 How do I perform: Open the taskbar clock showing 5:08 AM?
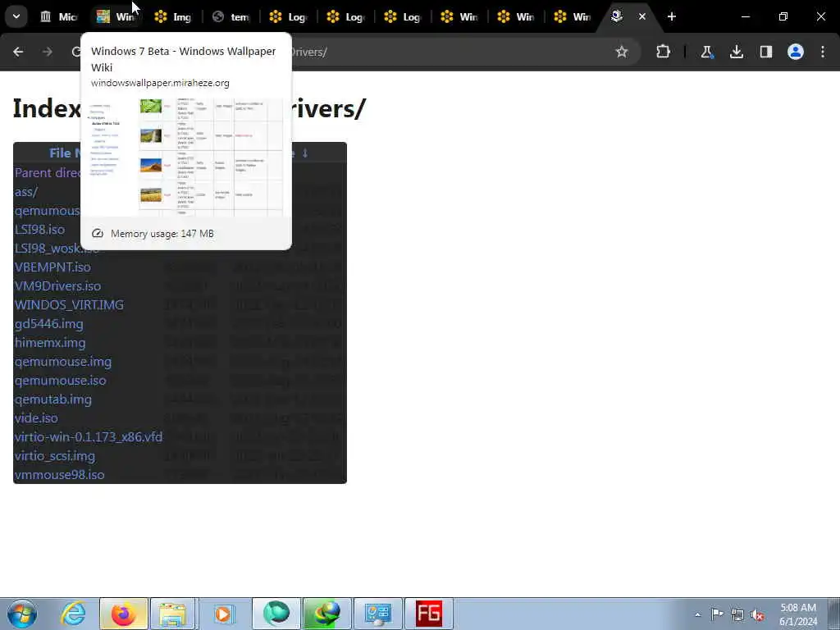(x=798, y=614)
